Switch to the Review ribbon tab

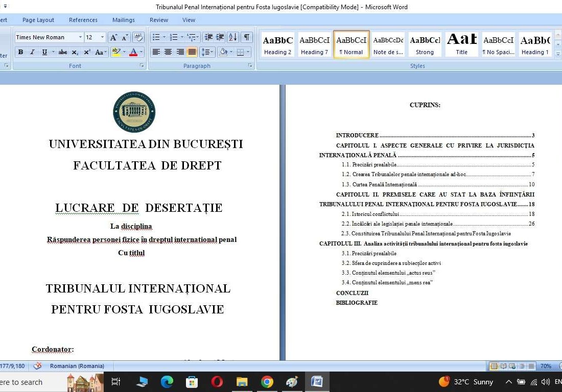click(x=158, y=20)
